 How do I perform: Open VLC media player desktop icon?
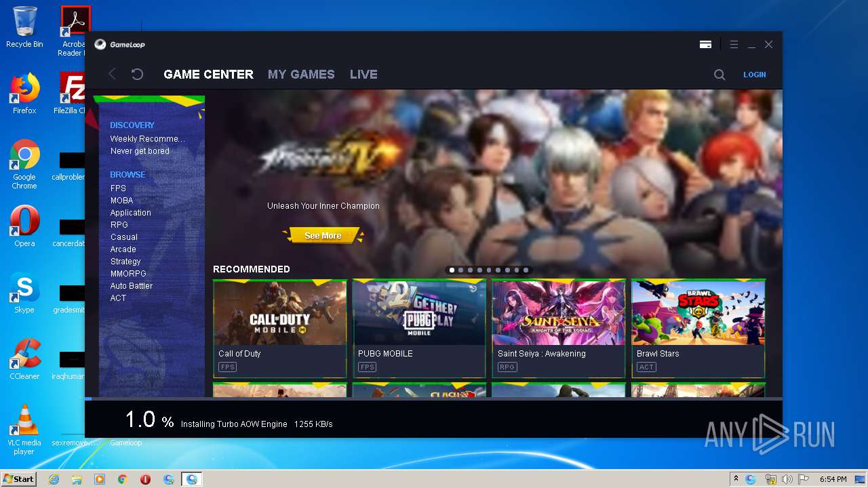click(x=24, y=430)
